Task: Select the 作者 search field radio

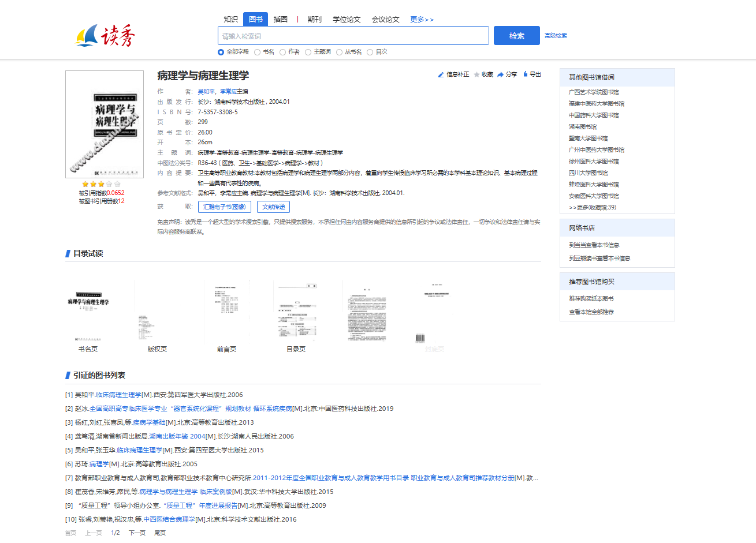Action: [x=283, y=52]
